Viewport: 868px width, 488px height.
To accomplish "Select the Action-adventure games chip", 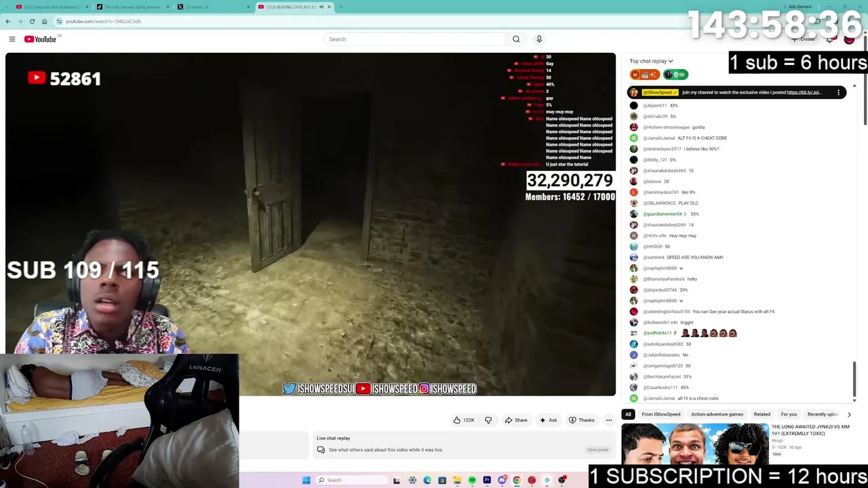I will click(x=717, y=414).
